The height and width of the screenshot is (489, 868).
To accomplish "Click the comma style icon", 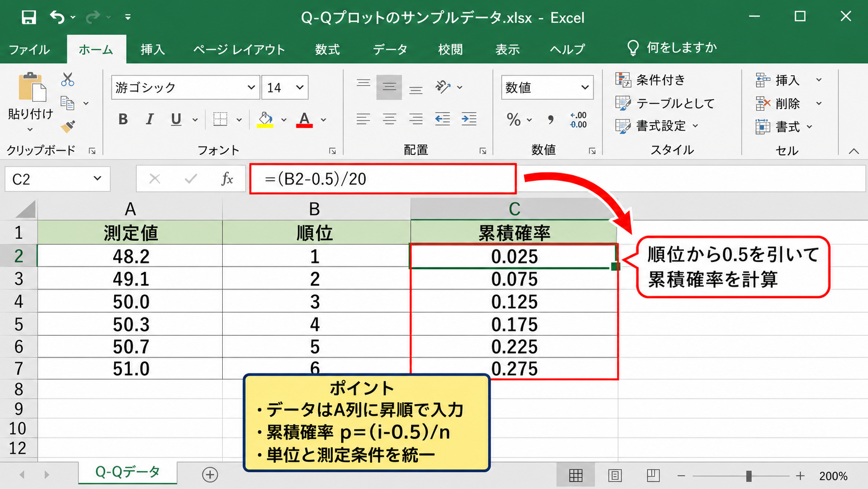I will (550, 120).
